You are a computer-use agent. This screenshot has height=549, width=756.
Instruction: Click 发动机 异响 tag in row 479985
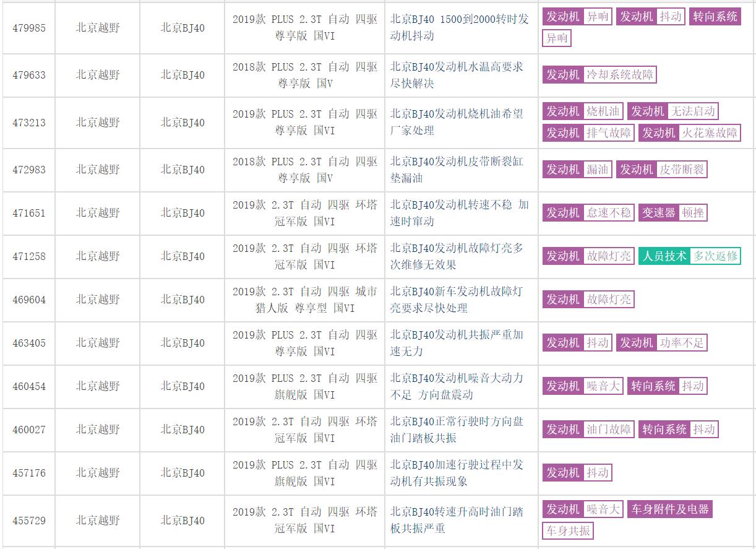coord(577,17)
